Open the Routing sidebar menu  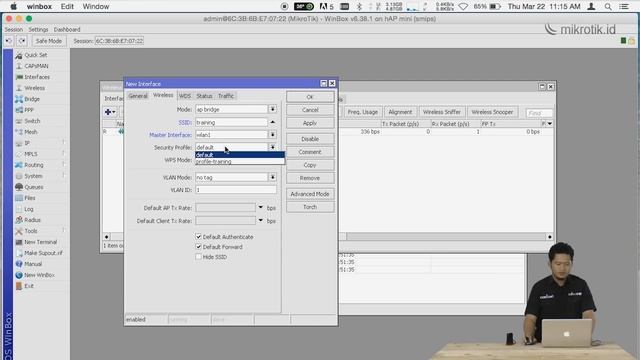tap(33, 165)
